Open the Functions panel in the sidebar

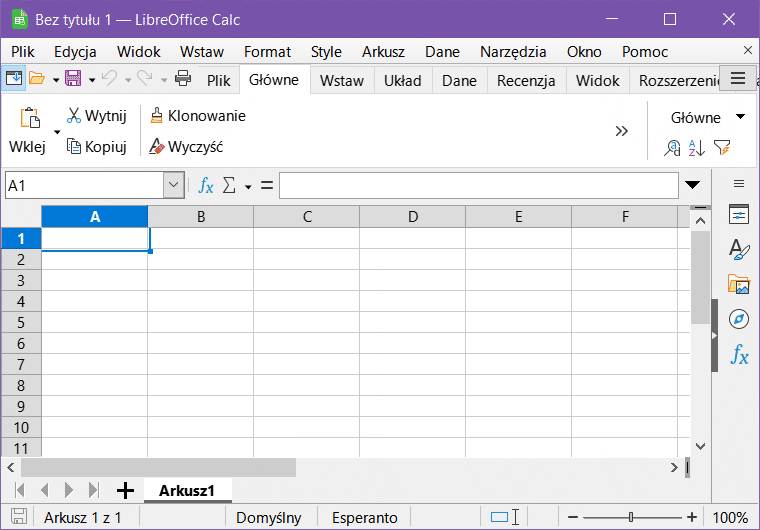point(739,354)
